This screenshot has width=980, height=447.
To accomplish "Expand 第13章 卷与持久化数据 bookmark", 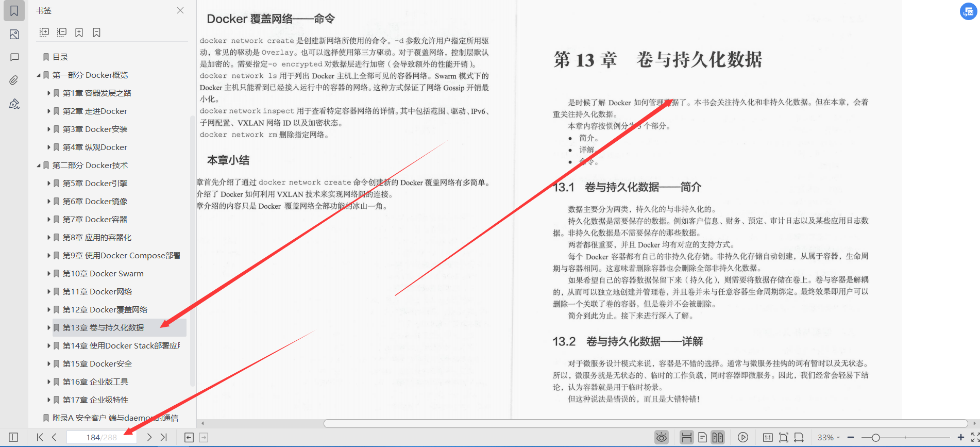I will pos(49,328).
